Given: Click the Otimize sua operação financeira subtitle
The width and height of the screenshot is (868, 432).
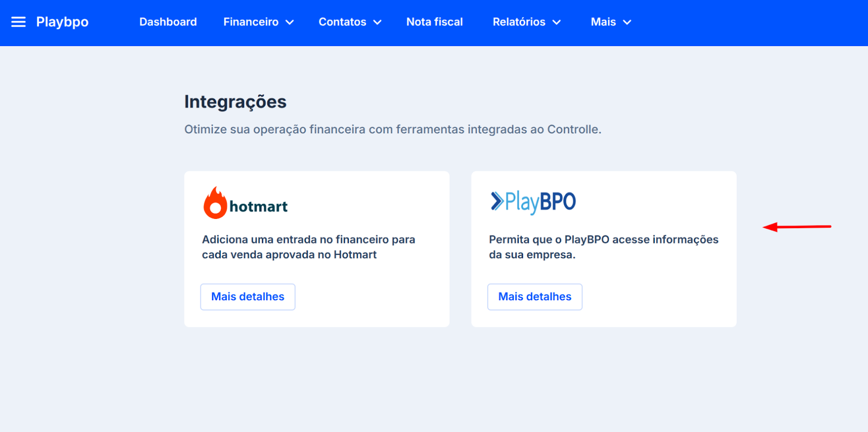Looking at the screenshot, I should pos(393,130).
